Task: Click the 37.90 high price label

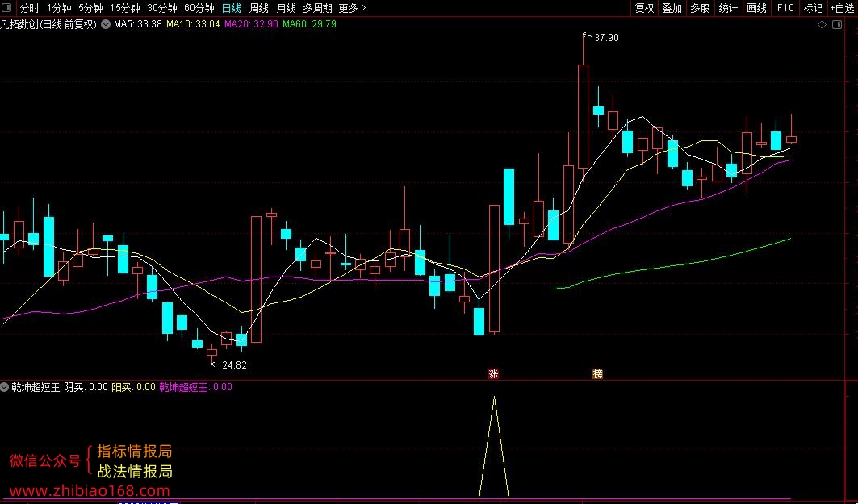Action: click(605, 38)
